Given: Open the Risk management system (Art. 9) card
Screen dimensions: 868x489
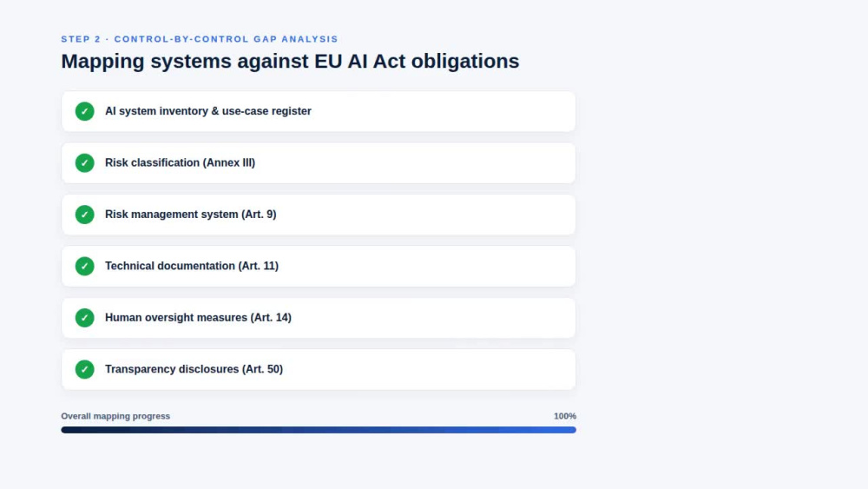Looking at the screenshot, I should click(319, 215).
